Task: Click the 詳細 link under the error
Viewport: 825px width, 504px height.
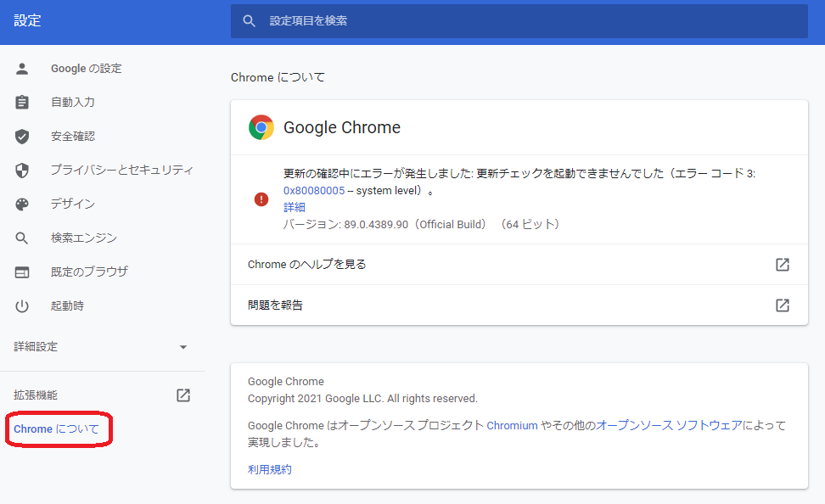Action: tap(295, 207)
